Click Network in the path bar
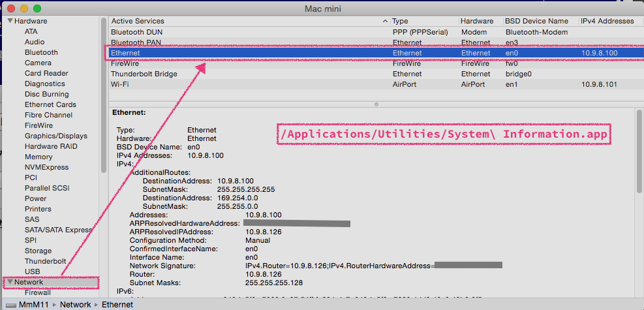 click(76, 304)
